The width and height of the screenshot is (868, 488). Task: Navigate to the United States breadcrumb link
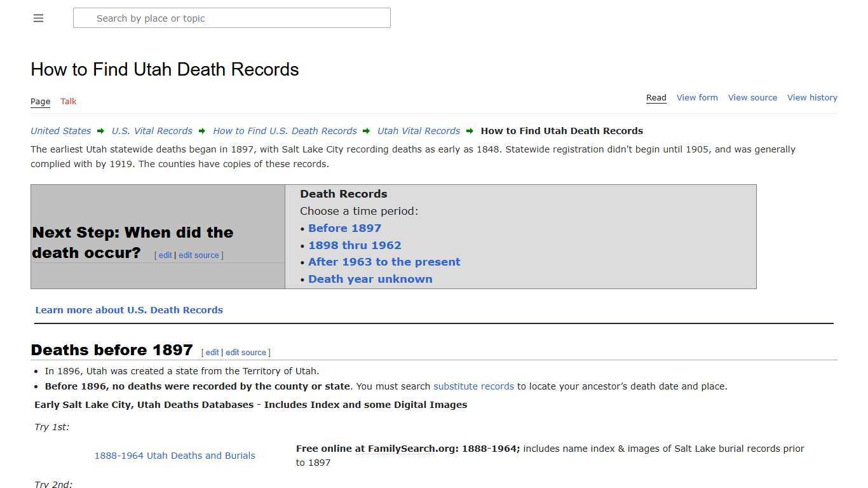(x=60, y=131)
